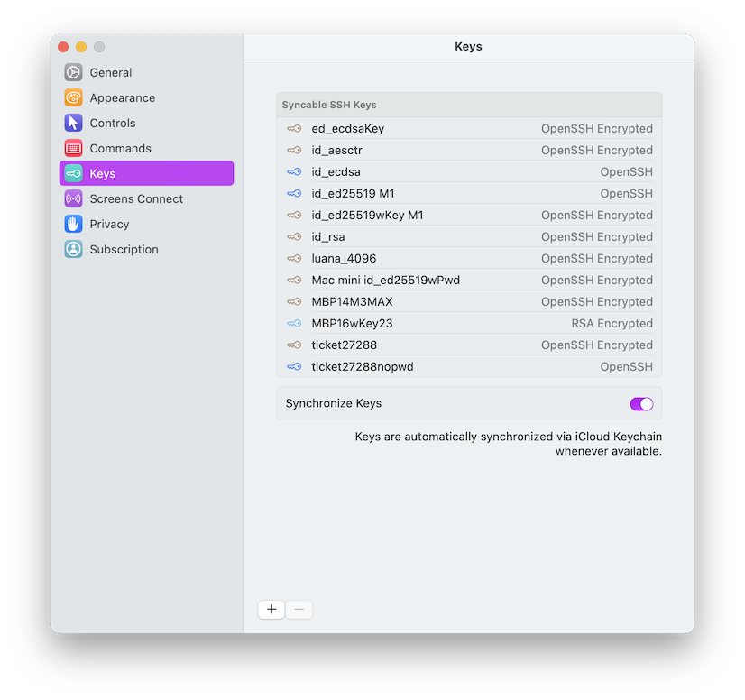This screenshot has width=745, height=700.
Task: Click blue key icon beside ticket27288nopwd
Action: (294, 366)
